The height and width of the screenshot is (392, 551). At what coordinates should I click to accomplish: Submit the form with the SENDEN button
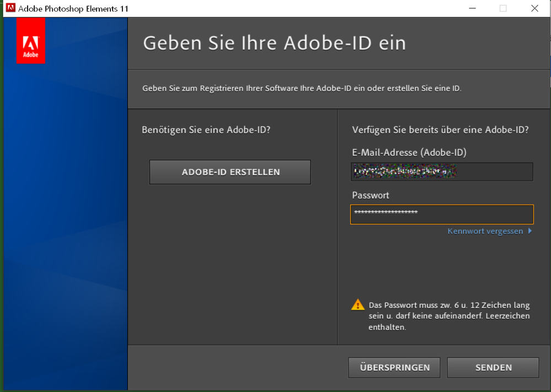(493, 368)
